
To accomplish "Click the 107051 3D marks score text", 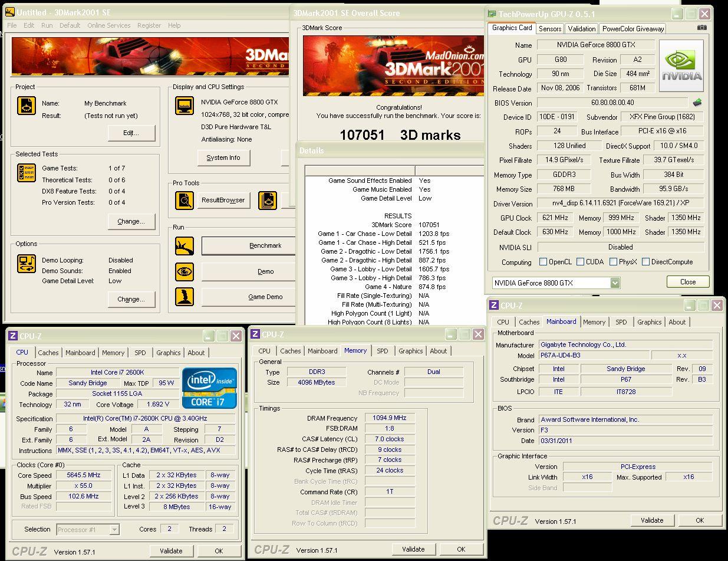I will click(400, 135).
